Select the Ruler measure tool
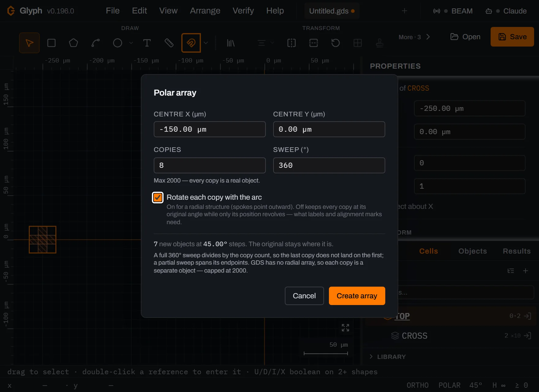Image resolution: width=539 pixels, height=392 pixels. coord(169,43)
